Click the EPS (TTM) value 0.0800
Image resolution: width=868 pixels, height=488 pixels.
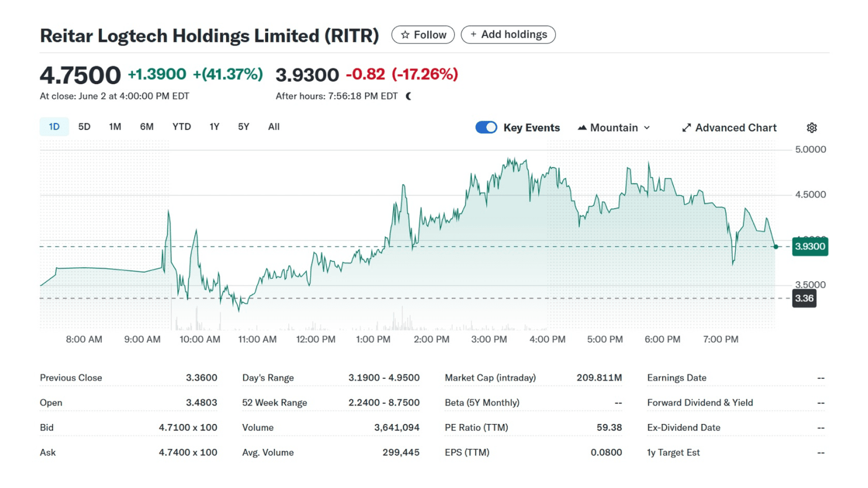click(607, 452)
